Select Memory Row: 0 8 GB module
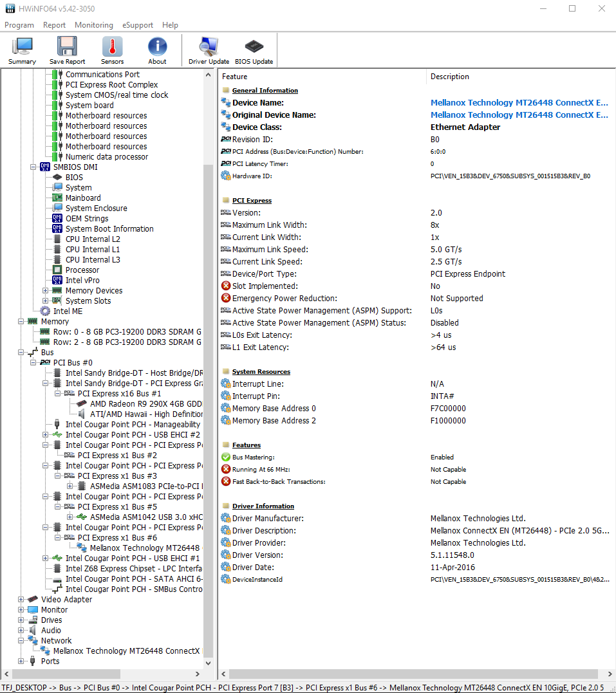Viewport: 616px width, 693px height. point(127,332)
